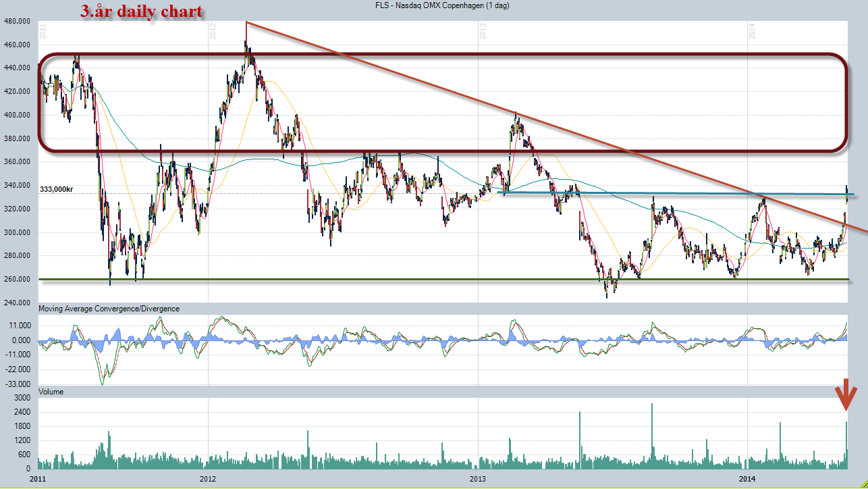Click the 480.000 price axis label
Screen dimensions: 868x489
tap(18, 21)
